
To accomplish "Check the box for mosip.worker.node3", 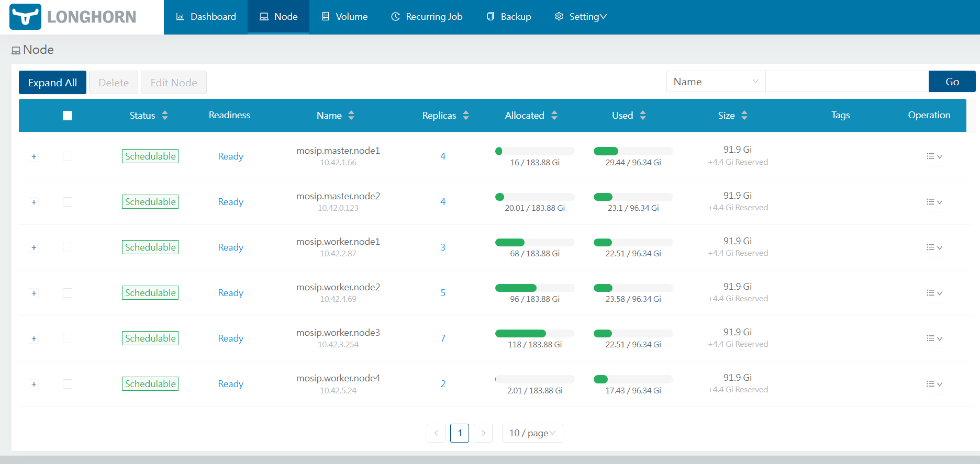I will click(x=68, y=338).
